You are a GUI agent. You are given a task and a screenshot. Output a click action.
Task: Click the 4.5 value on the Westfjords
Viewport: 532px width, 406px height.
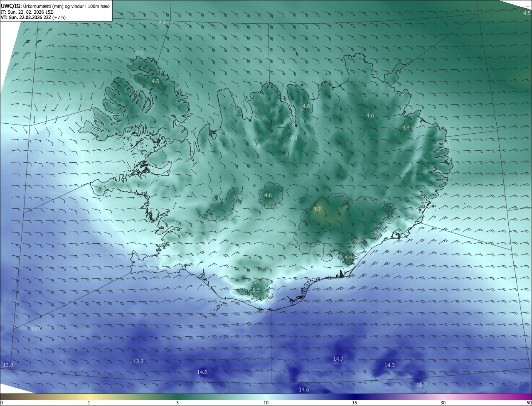tap(155, 81)
